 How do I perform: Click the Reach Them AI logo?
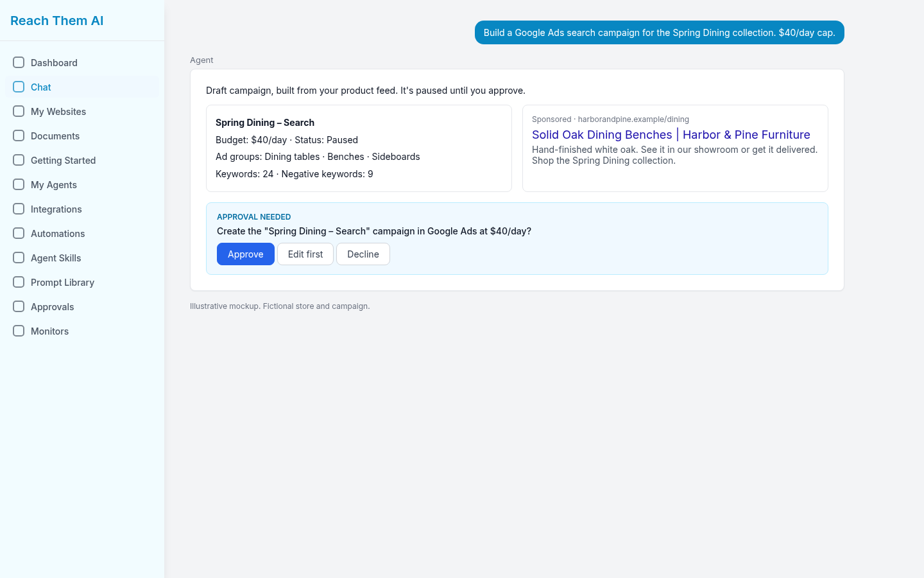[x=57, y=21]
